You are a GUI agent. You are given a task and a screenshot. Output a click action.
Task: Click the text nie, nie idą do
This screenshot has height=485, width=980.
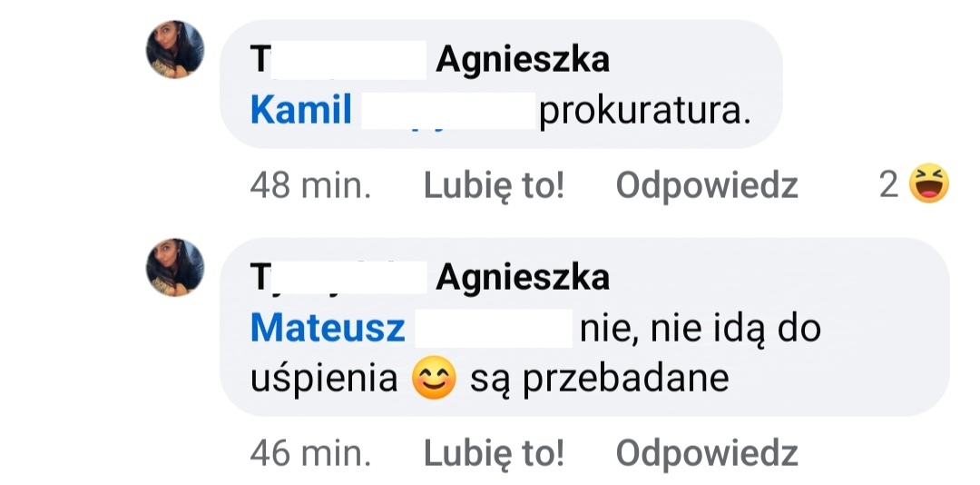click(x=700, y=329)
